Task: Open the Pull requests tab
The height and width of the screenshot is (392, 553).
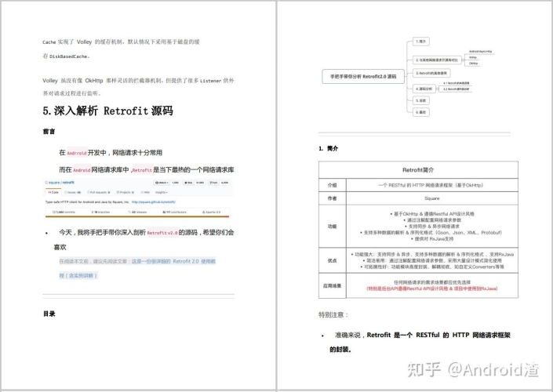Action: tap(98, 193)
